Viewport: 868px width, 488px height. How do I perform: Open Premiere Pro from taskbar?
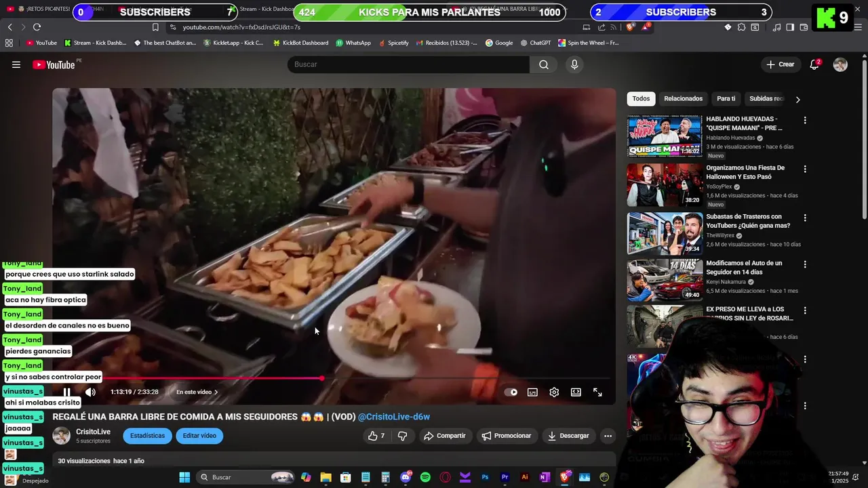(505, 477)
